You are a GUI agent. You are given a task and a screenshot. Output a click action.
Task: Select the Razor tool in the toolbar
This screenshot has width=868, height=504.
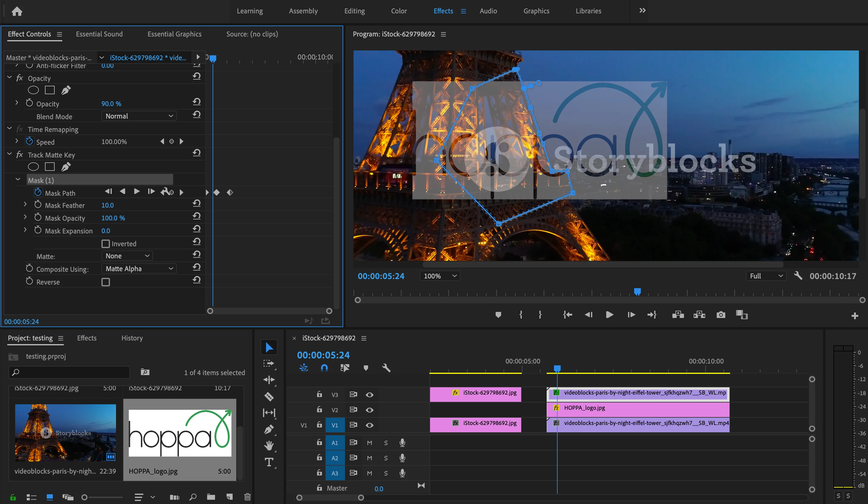click(269, 396)
